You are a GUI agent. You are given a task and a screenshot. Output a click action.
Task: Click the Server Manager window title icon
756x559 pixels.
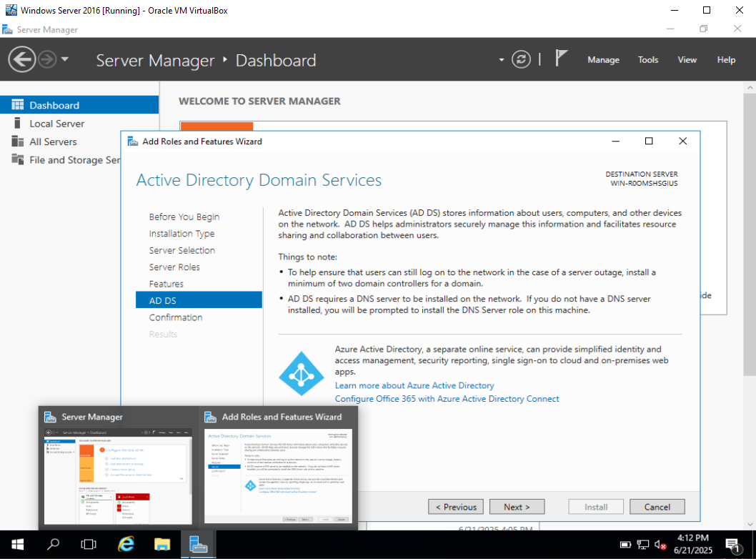pyautogui.click(x=7, y=29)
